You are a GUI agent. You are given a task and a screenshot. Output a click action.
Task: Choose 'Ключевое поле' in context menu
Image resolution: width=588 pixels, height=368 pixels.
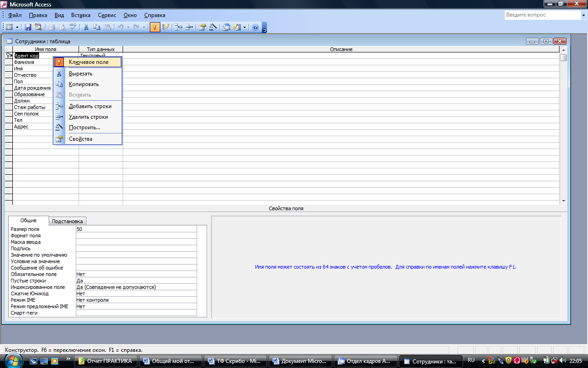click(88, 62)
